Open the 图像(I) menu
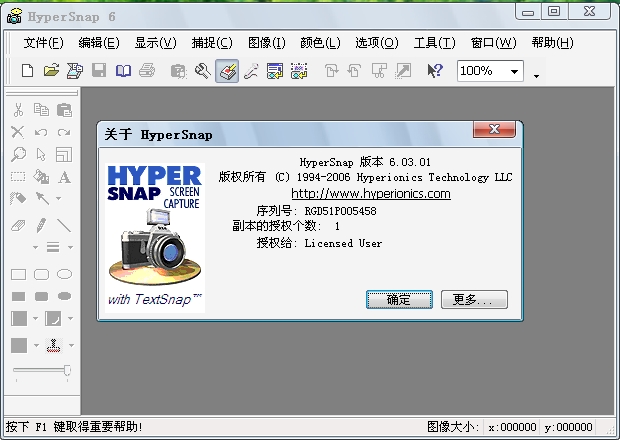The height and width of the screenshot is (440, 620). 267,42
